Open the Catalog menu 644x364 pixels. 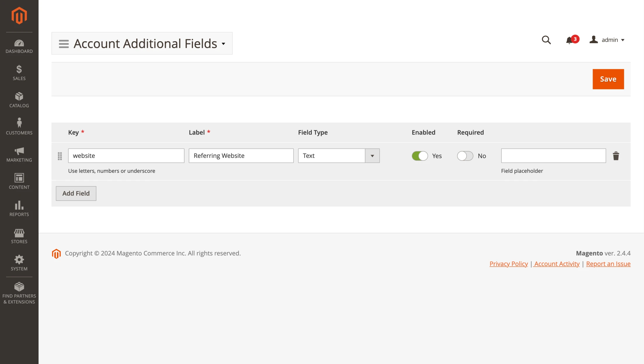click(19, 100)
